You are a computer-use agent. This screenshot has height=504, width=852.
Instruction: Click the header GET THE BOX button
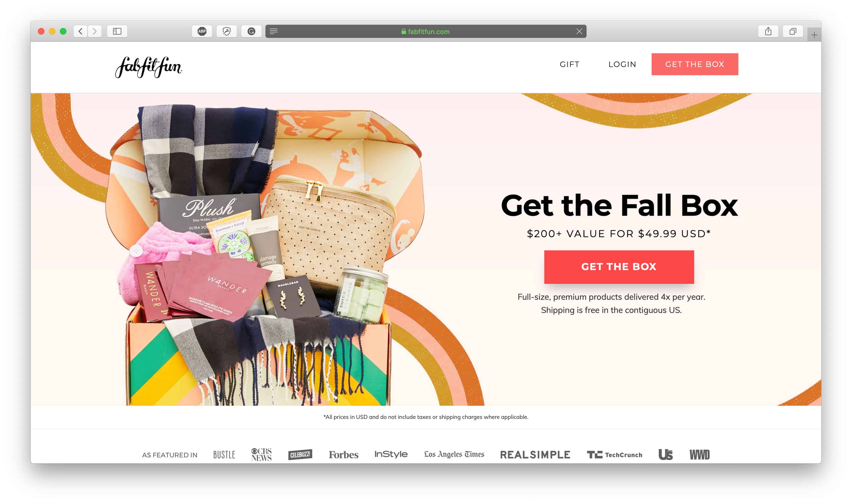pos(694,64)
